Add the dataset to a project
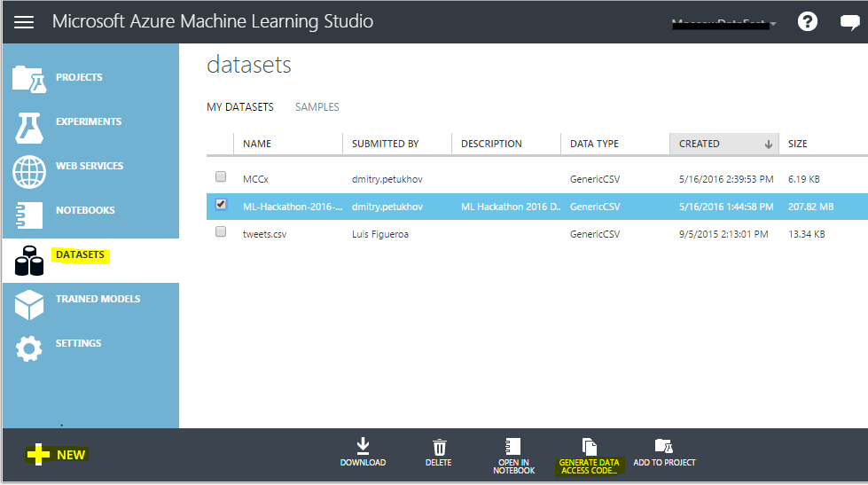This screenshot has height=485, width=868. point(664,452)
